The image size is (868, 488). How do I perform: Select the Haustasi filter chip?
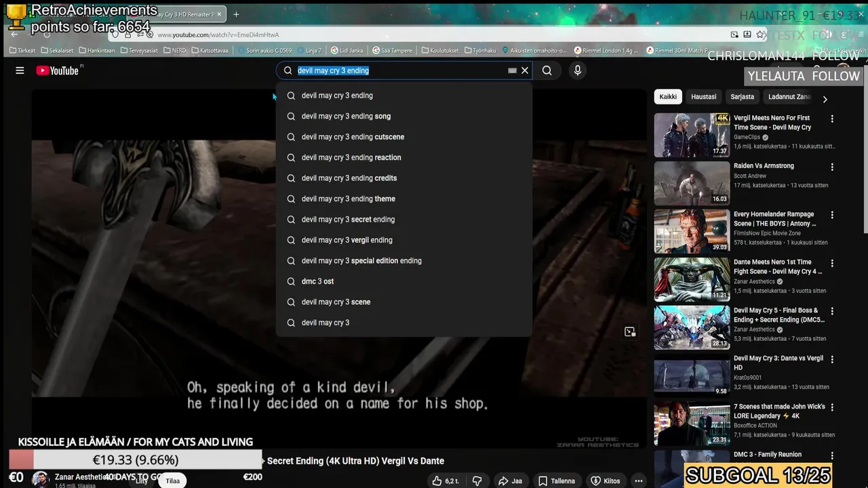click(x=703, y=97)
